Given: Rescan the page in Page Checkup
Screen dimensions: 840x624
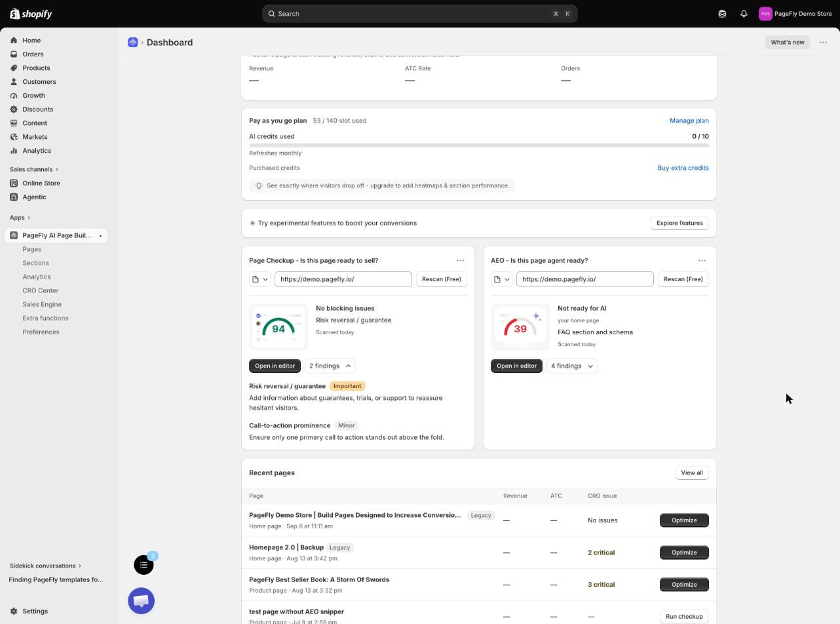Looking at the screenshot, I should click(442, 279).
